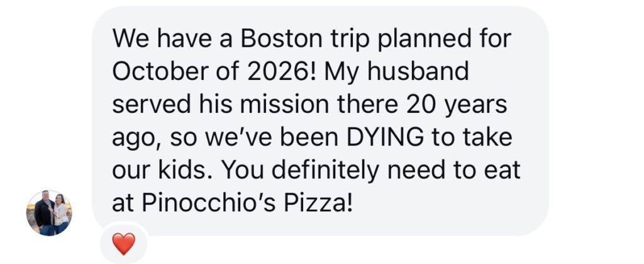644x264 pixels.
Task: Click the red heart reaction icon
Action: tap(123, 243)
